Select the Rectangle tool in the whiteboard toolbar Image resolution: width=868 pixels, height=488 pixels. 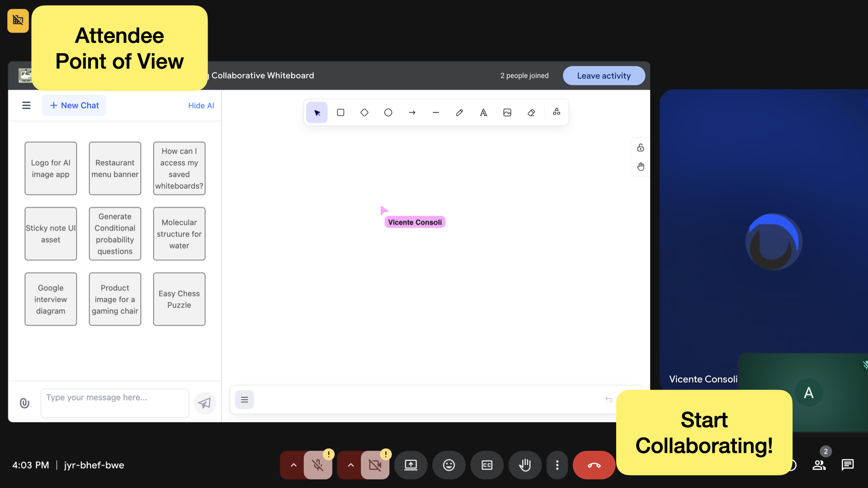click(x=340, y=112)
